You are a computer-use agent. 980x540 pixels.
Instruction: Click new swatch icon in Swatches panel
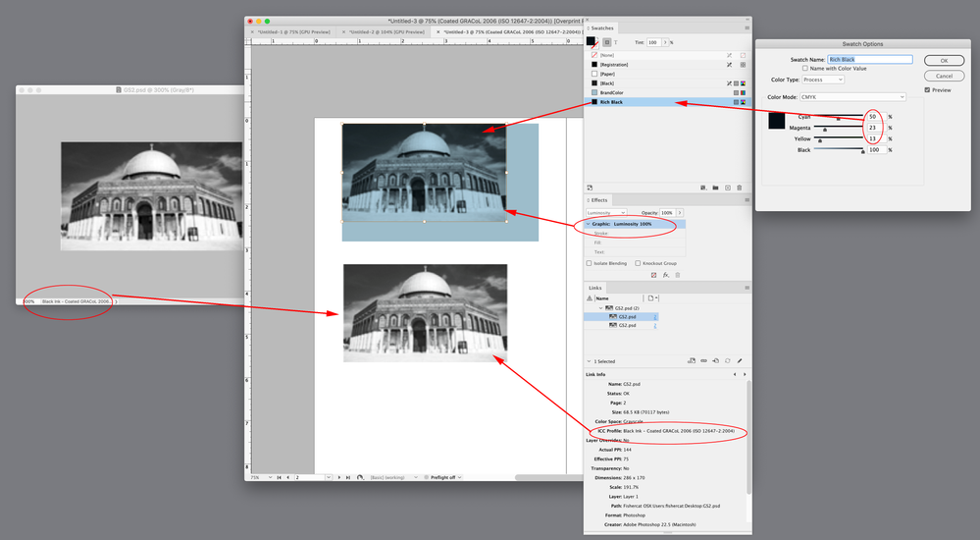point(728,188)
